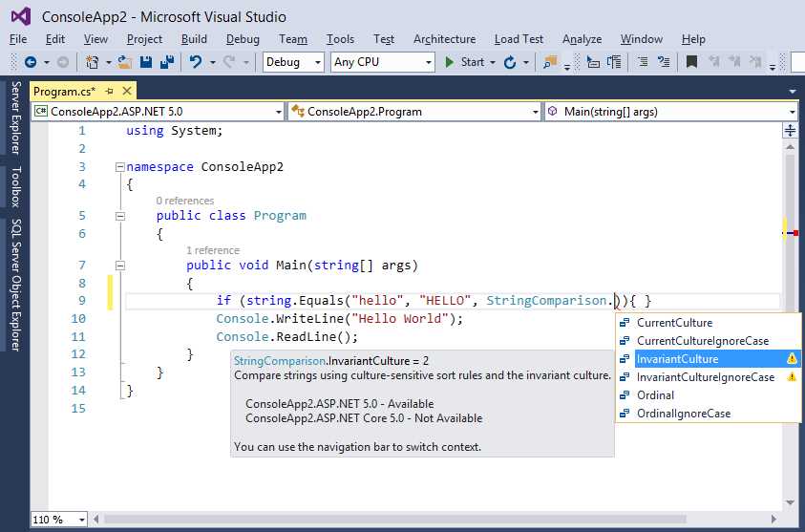Open the Toolbox side panel
This screenshot has width=805, height=532.
(x=16, y=186)
